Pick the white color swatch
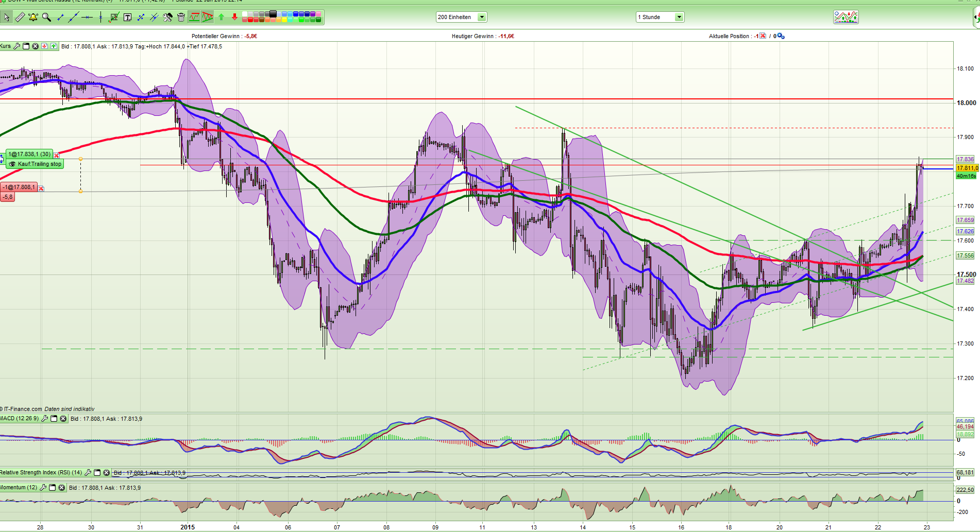The height and width of the screenshot is (532, 980). [245, 14]
